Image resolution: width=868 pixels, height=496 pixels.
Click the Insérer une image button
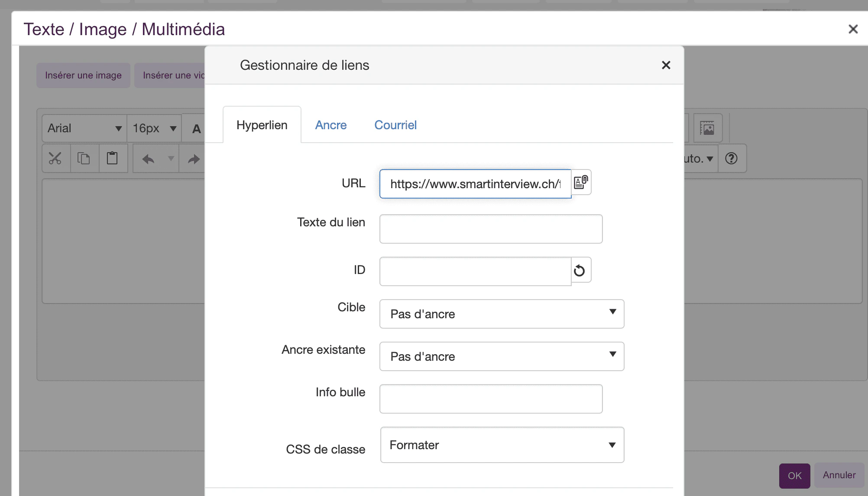coord(83,75)
